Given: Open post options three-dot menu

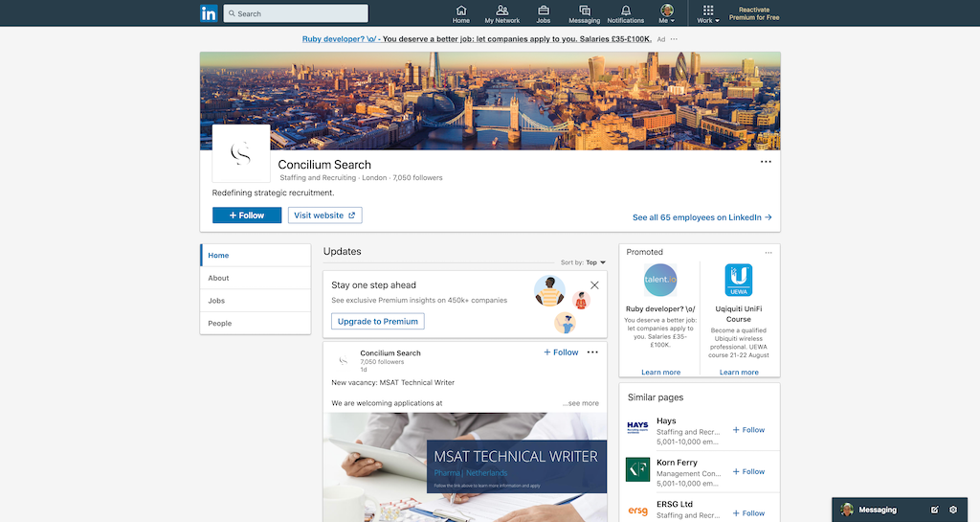Looking at the screenshot, I should click(592, 352).
